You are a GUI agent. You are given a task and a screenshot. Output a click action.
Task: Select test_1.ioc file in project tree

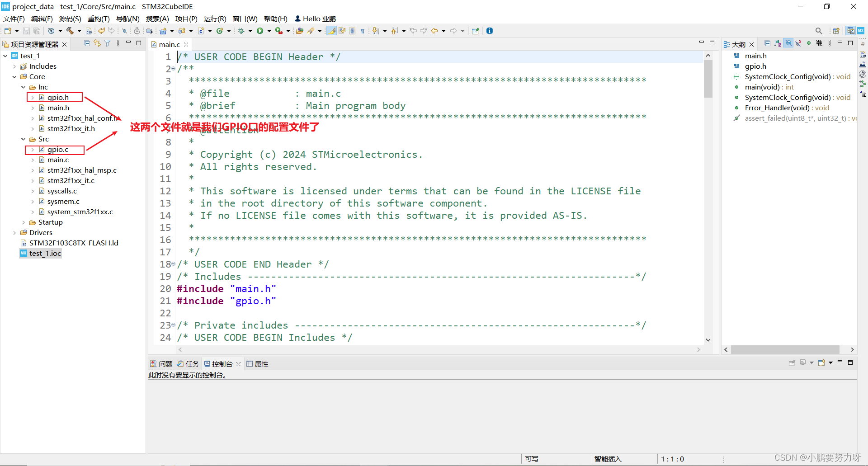[40, 254]
